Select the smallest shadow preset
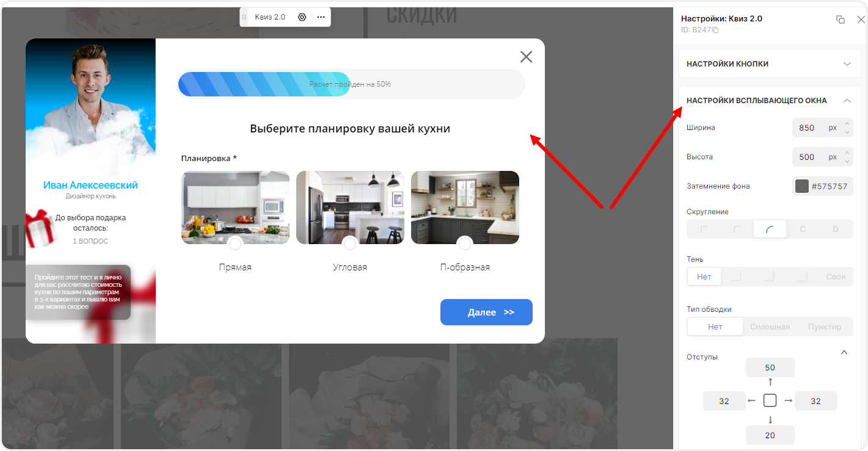The width and height of the screenshot is (868, 451). [x=737, y=276]
